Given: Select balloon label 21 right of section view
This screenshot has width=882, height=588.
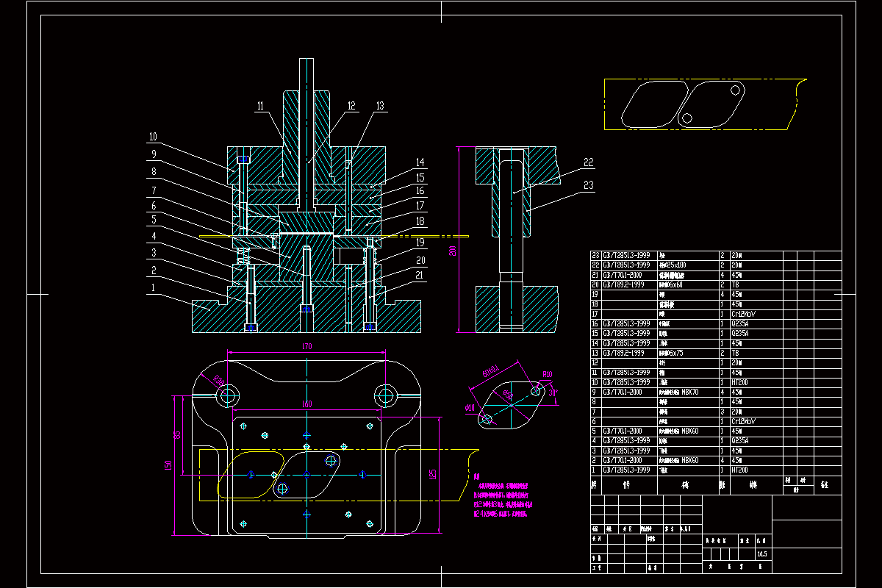Looking at the screenshot, I should (x=420, y=275).
